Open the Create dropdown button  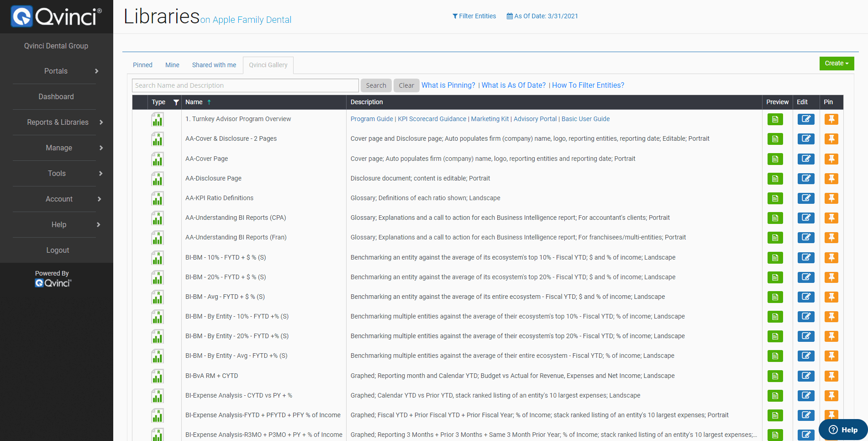point(836,64)
